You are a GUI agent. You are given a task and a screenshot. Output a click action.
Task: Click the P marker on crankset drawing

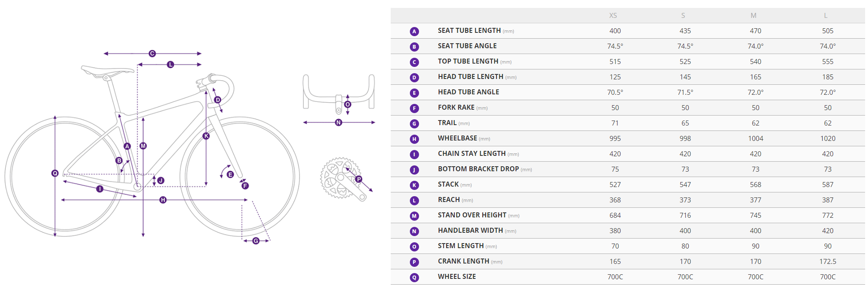point(359,179)
